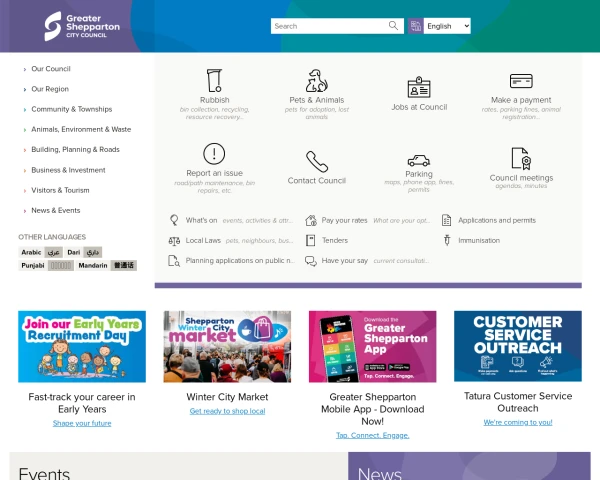Click the Tenders document icon

click(x=310, y=240)
